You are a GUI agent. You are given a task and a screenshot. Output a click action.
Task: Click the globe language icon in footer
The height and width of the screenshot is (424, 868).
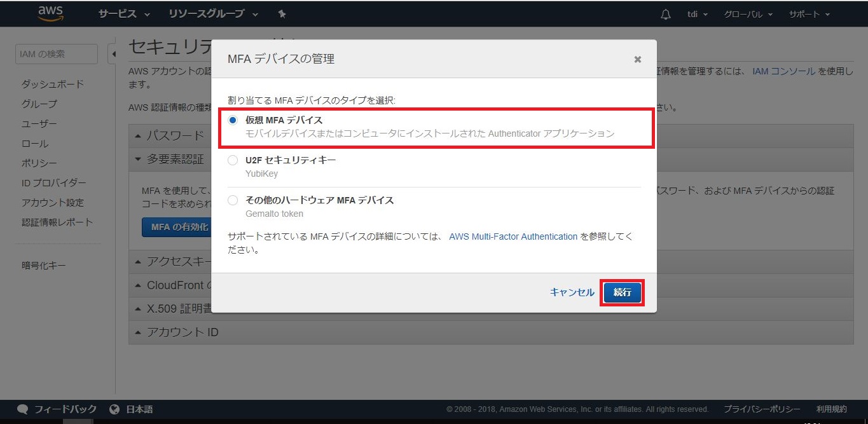pos(114,409)
